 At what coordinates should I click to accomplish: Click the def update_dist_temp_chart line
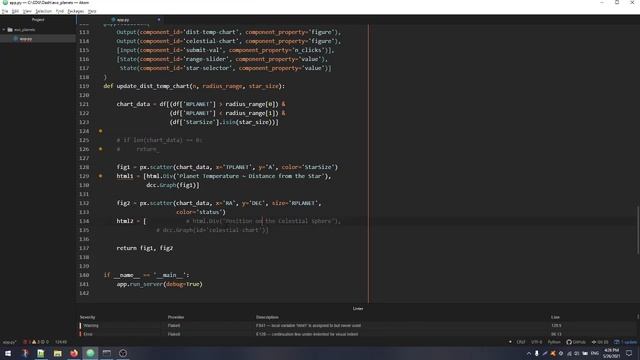coord(194,86)
